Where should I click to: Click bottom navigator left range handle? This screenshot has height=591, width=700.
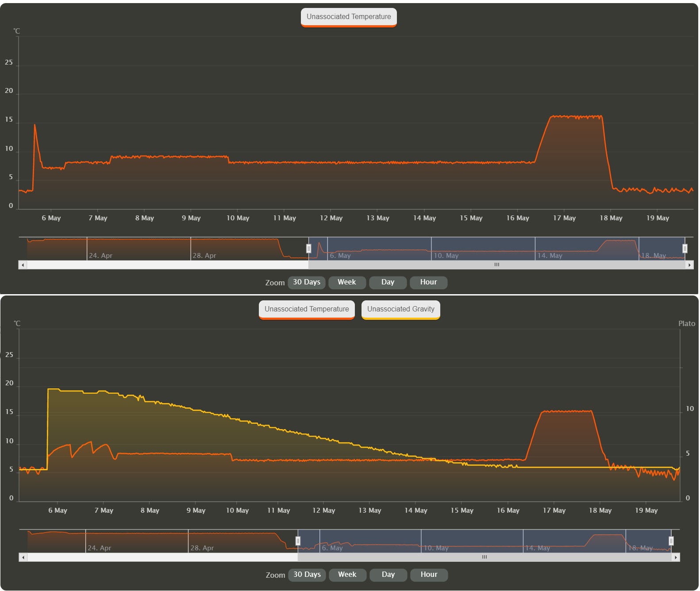pyautogui.click(x=298, y=541)
